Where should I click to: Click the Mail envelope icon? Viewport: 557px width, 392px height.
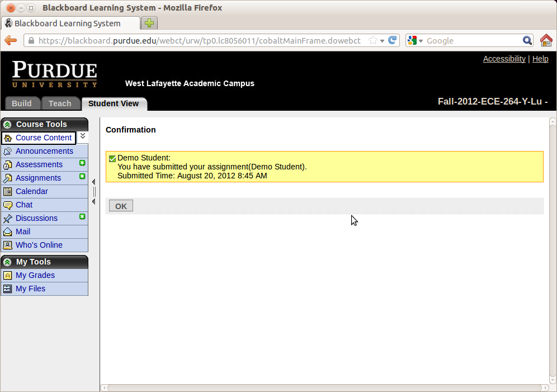(x=7, y=232)
